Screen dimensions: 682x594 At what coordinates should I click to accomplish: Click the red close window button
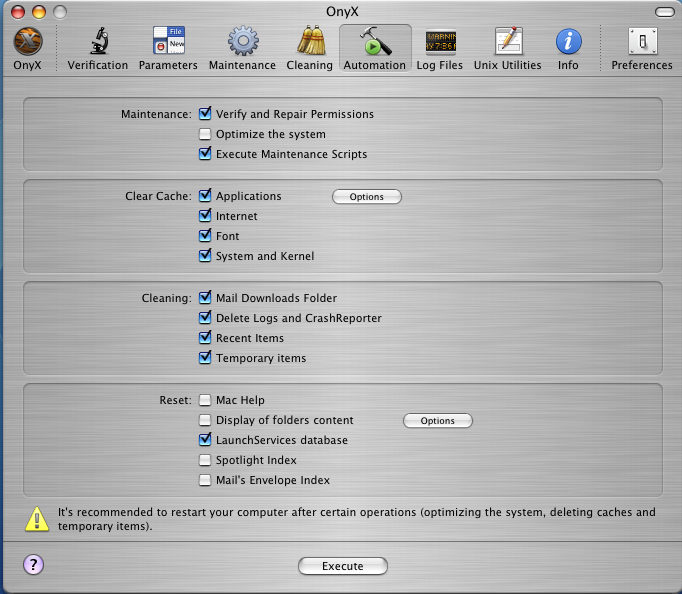(18, 12)
